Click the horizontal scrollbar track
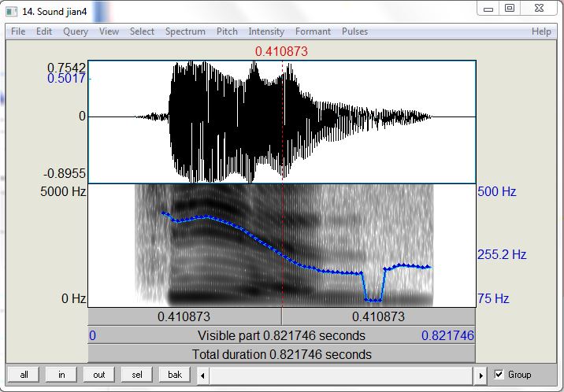The width and height of the screenshot is (564, 392). pyautogui.click(x=341, y=375)
